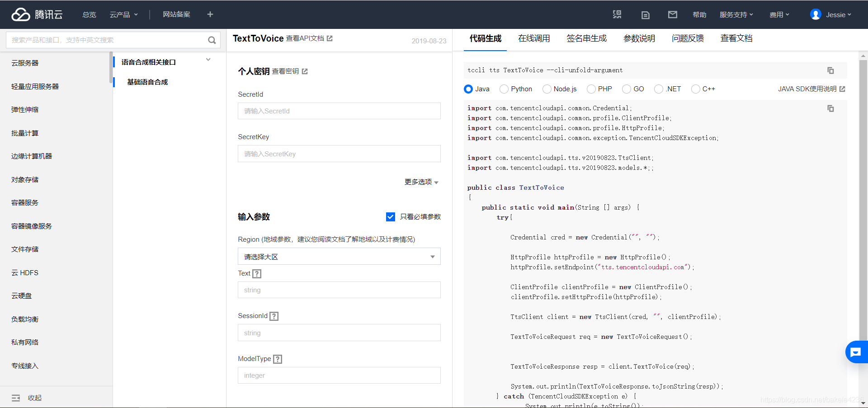Go to 总览 in top navigation
Screen dimensions: 868x408
89,14
